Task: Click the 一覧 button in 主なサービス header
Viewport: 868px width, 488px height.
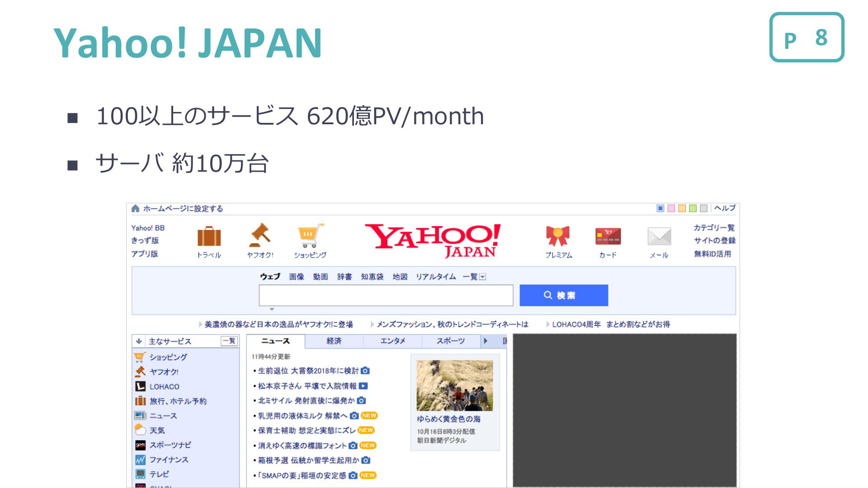Action: [229, 341]
